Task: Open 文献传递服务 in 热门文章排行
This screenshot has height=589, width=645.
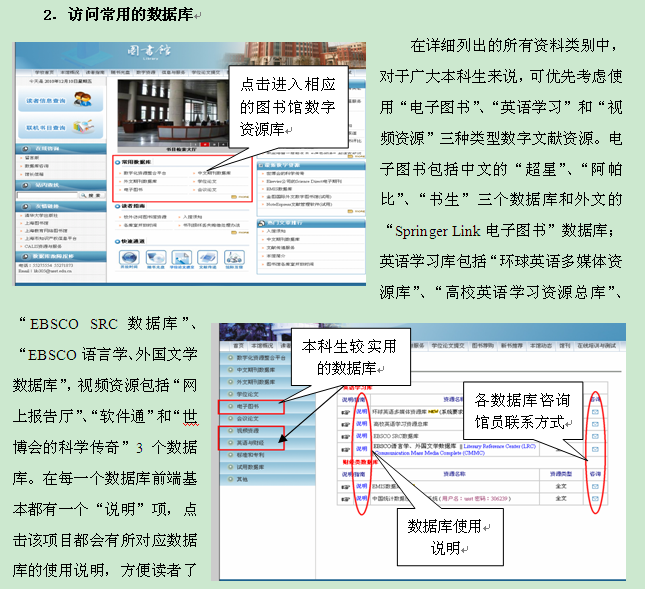Action: (x=281, y=248)
